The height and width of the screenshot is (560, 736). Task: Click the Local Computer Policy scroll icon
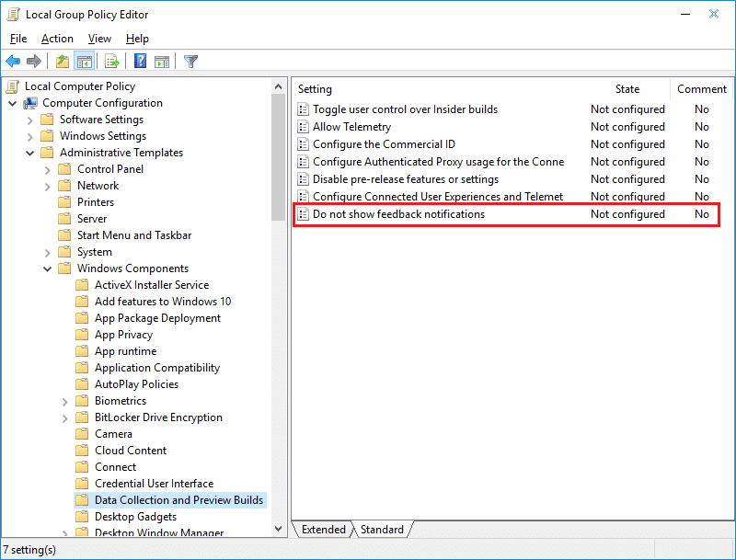(14, 86)
